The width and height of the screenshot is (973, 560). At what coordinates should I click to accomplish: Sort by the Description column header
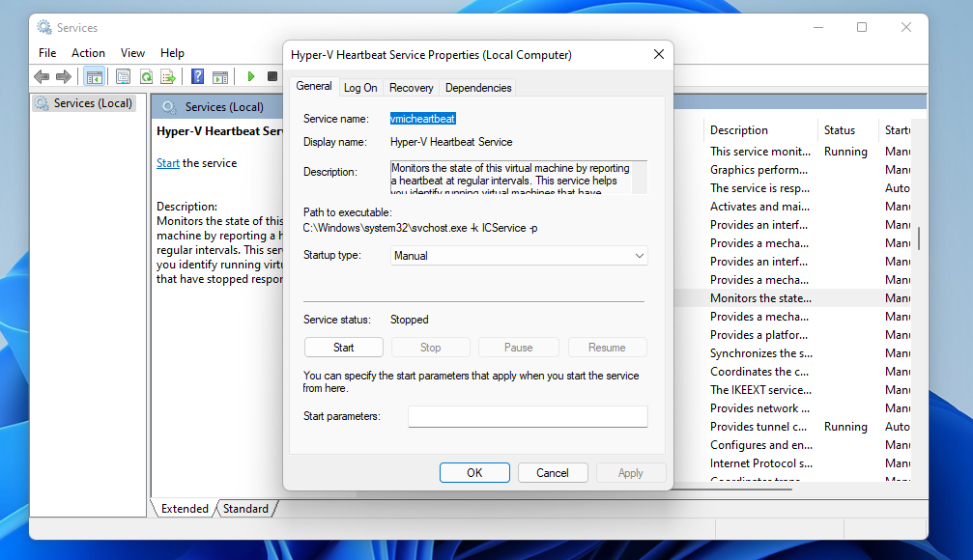click(760, 130)
